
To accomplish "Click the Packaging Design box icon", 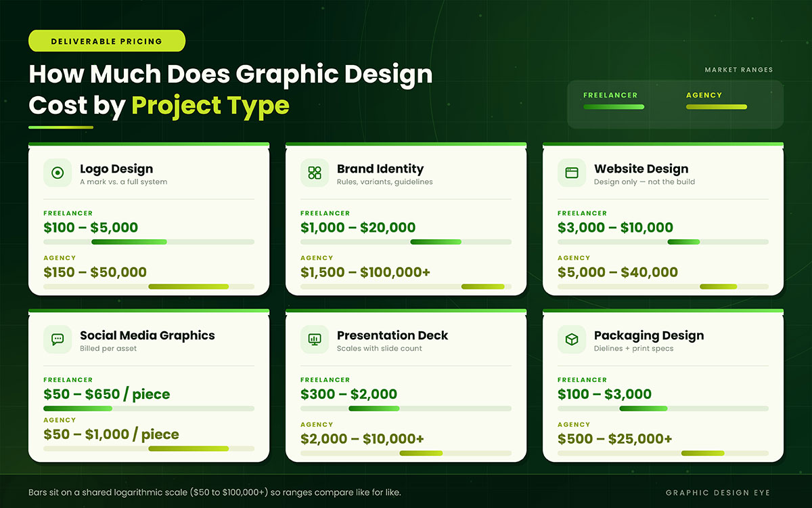I will pyautogui.click(x=572, y=339).
